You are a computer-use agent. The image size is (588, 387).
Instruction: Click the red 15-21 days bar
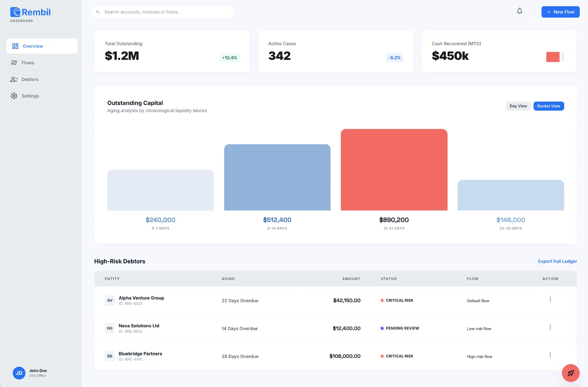(394, 170)
